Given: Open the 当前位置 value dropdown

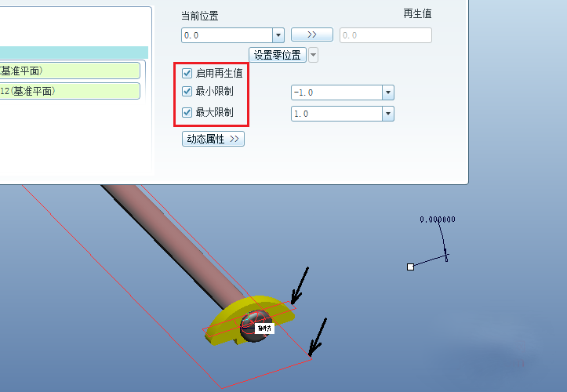Looking at the screenshot, I should click(278, 35).
